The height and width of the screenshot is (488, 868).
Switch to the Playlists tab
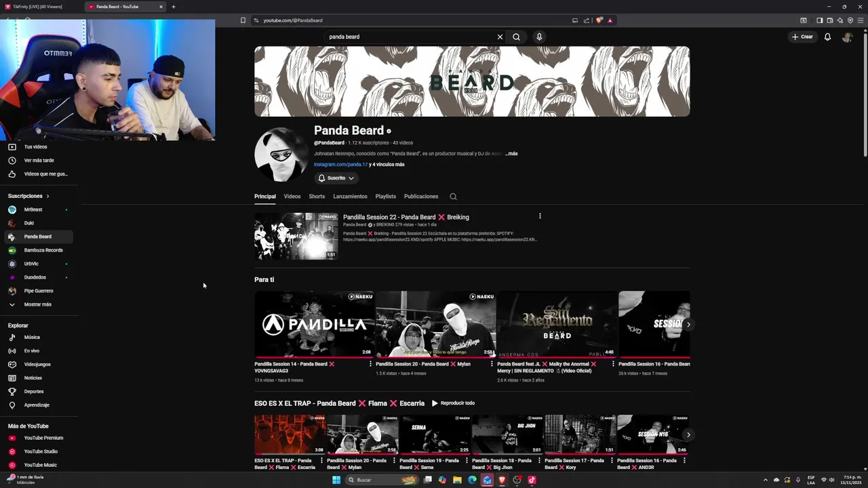tap(385, 197)
